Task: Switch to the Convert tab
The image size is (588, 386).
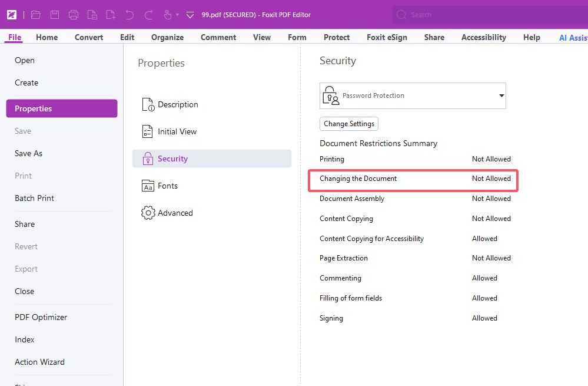Action: 89,37
